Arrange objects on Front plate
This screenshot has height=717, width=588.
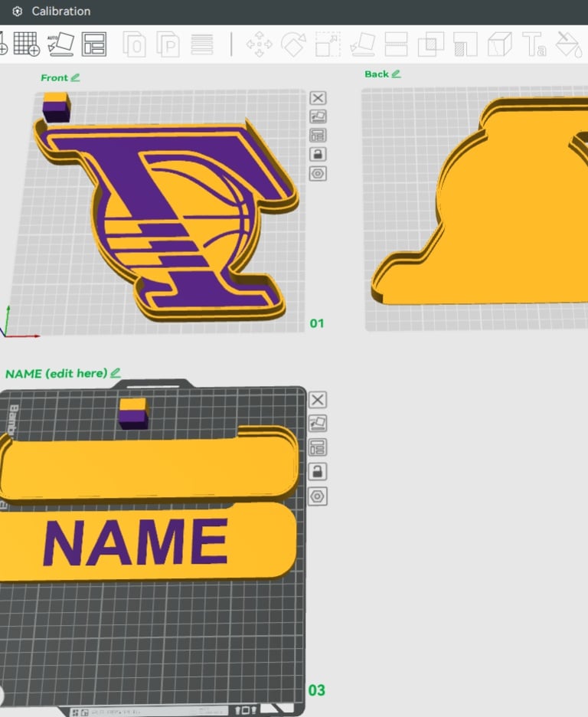click(318, 136)
